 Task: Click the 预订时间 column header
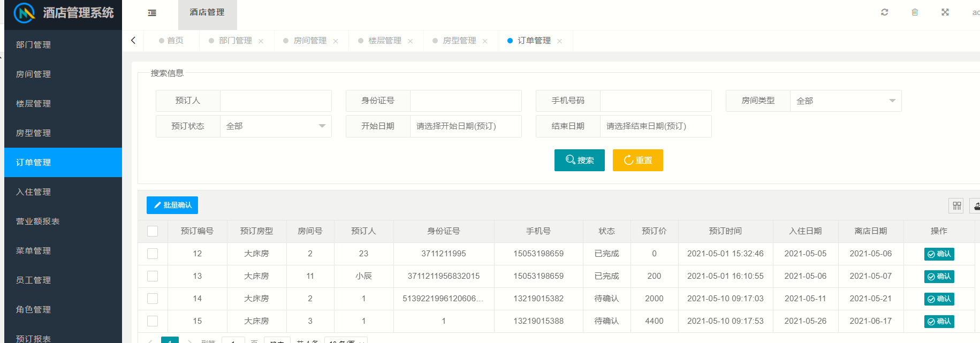click(x=725, y=231)
